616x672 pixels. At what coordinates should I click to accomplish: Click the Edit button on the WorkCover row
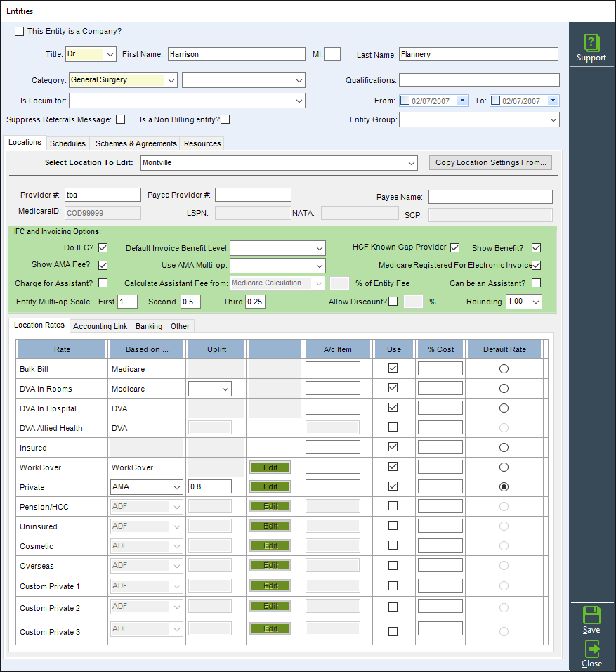pos(270,467)
